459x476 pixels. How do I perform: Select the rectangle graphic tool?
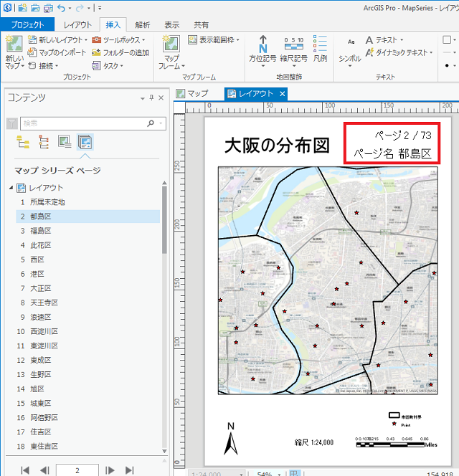pyautogui.click(x=447, y=39)
